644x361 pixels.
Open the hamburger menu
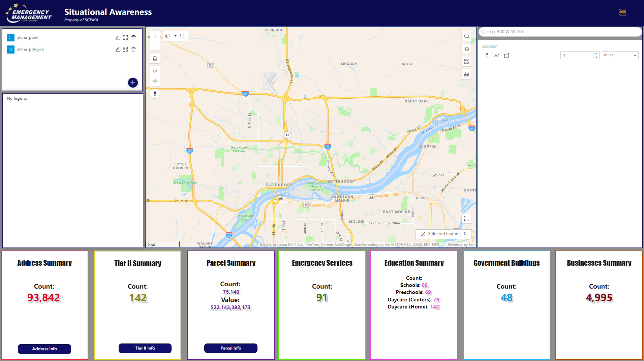click(622, 12)
